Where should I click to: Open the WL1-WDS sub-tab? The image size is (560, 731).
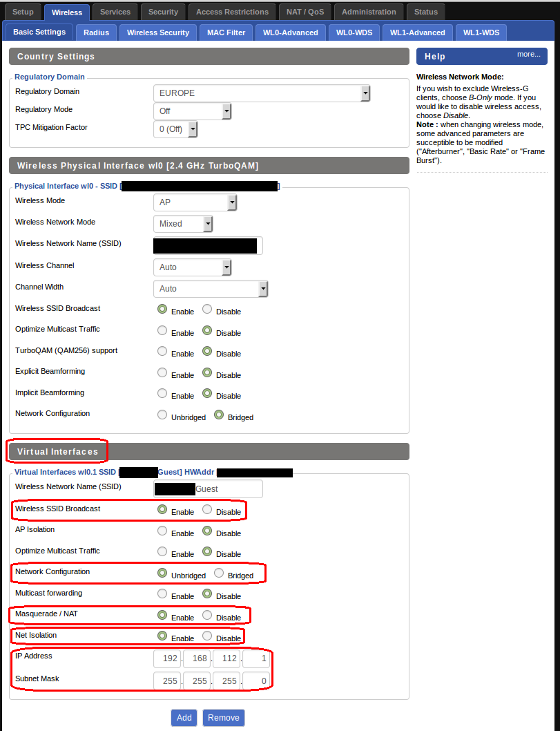pyautogui.click(x=481, y=32)
